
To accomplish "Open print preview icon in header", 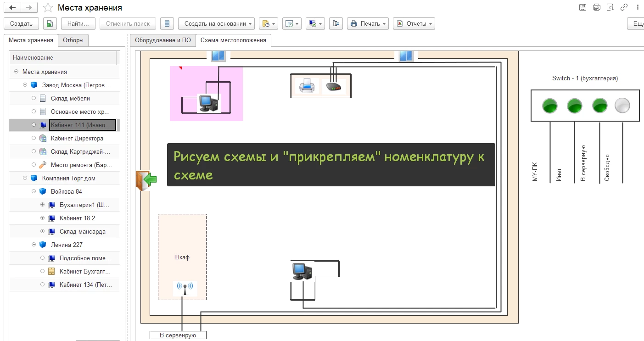I will [610, 7].
